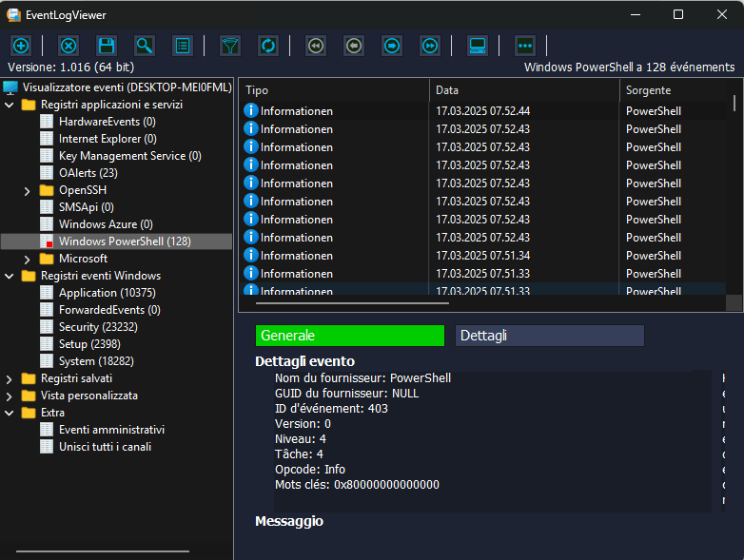
Task: Expand the Registri salvati folder
Action: 10,378
